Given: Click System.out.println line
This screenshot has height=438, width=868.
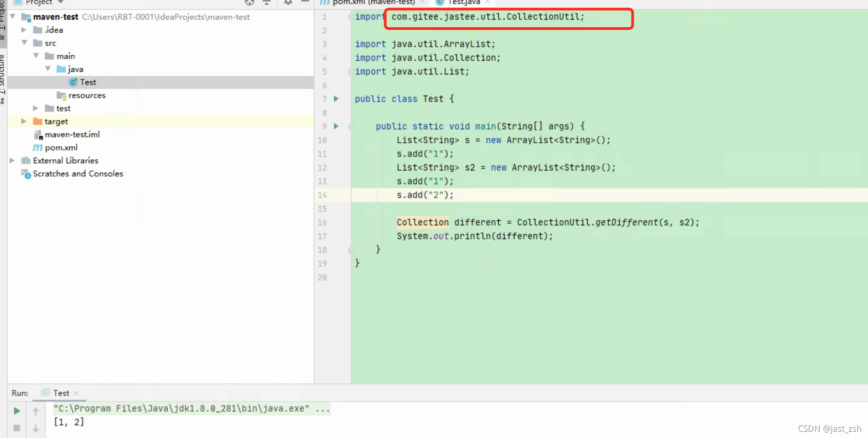Looking at the screenshot, I should (475, 236).
